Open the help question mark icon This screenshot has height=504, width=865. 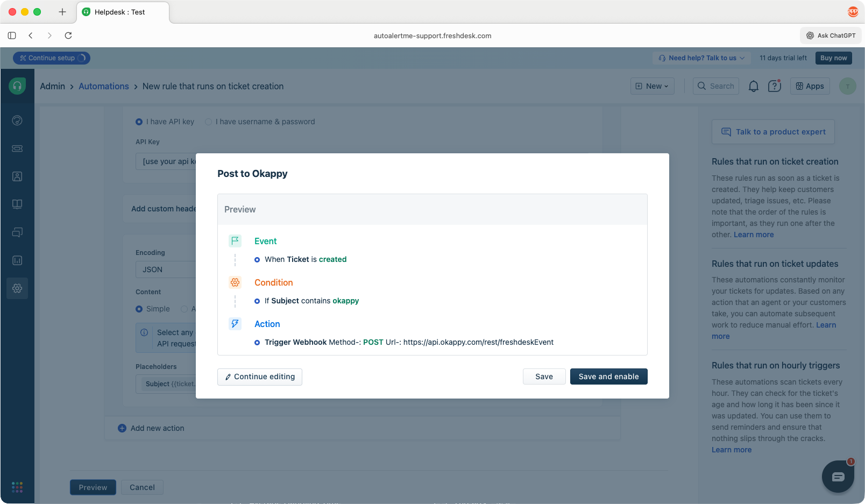(x=775, y=86)
